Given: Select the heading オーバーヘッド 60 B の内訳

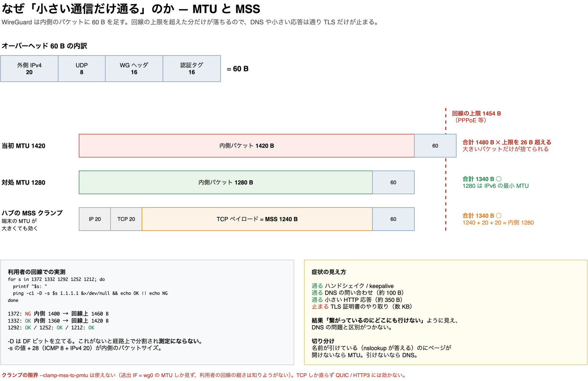Looking at the screenshot, I should 44,46.
